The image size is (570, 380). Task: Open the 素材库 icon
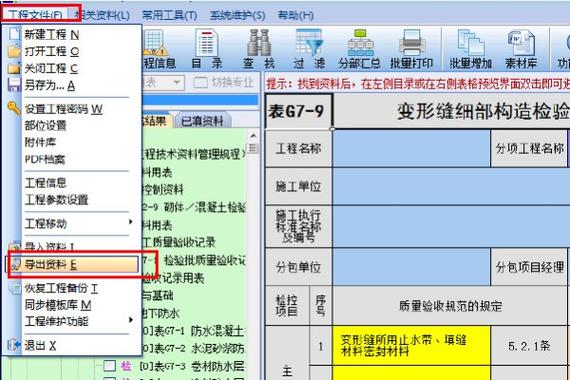pyautogui.click(x=521, y=49)
